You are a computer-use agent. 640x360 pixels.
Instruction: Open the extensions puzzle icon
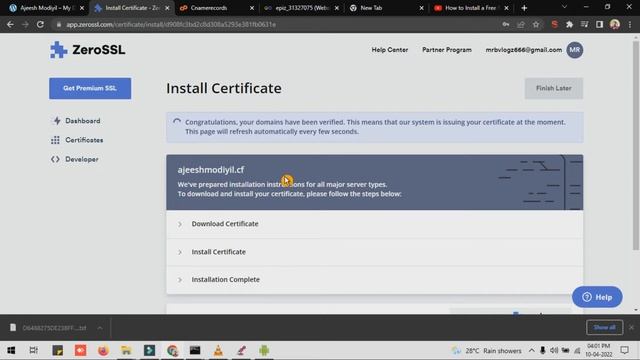(569, 24)
